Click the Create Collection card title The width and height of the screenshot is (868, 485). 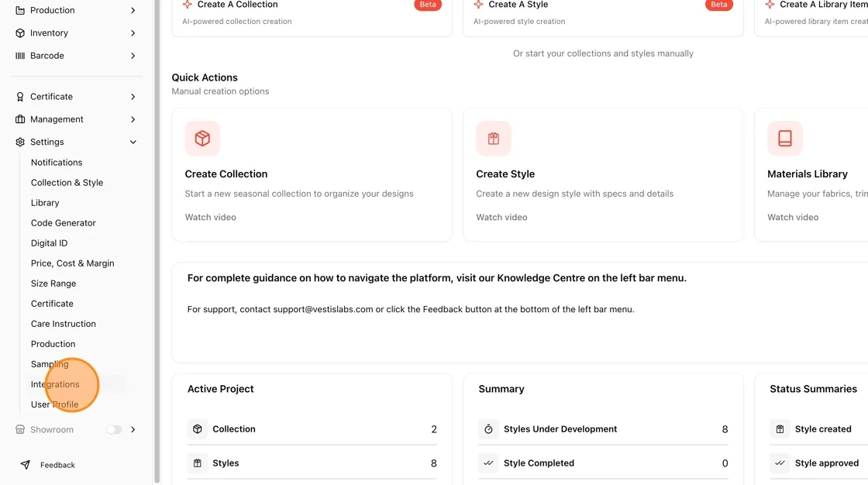click(x=226, y=174)
